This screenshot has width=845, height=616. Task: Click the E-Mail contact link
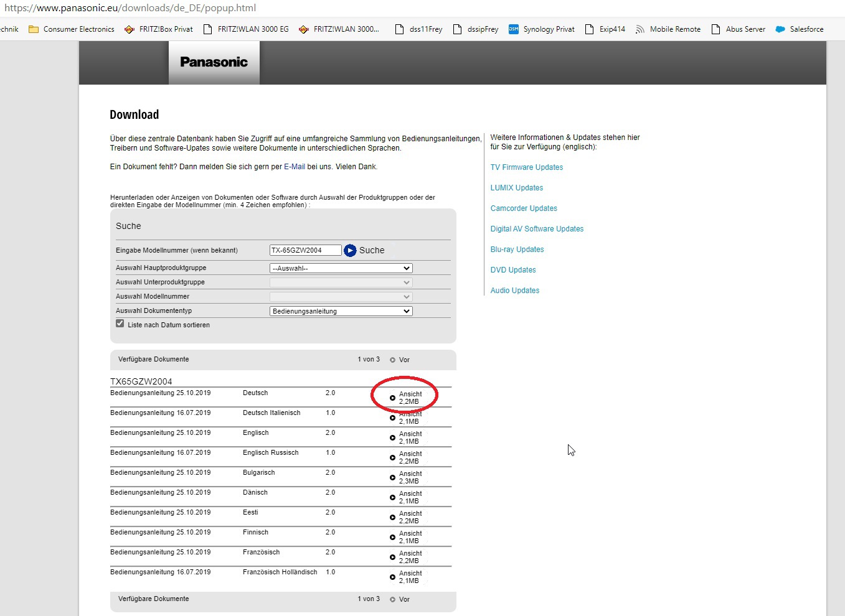(295, 167)
